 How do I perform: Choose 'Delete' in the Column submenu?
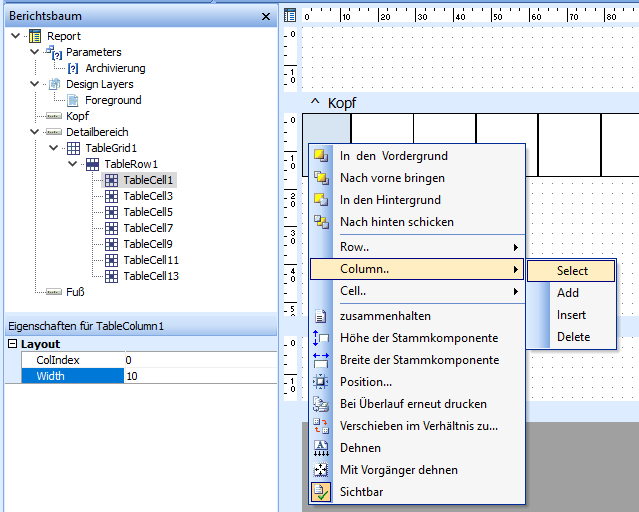click(573, 337)
